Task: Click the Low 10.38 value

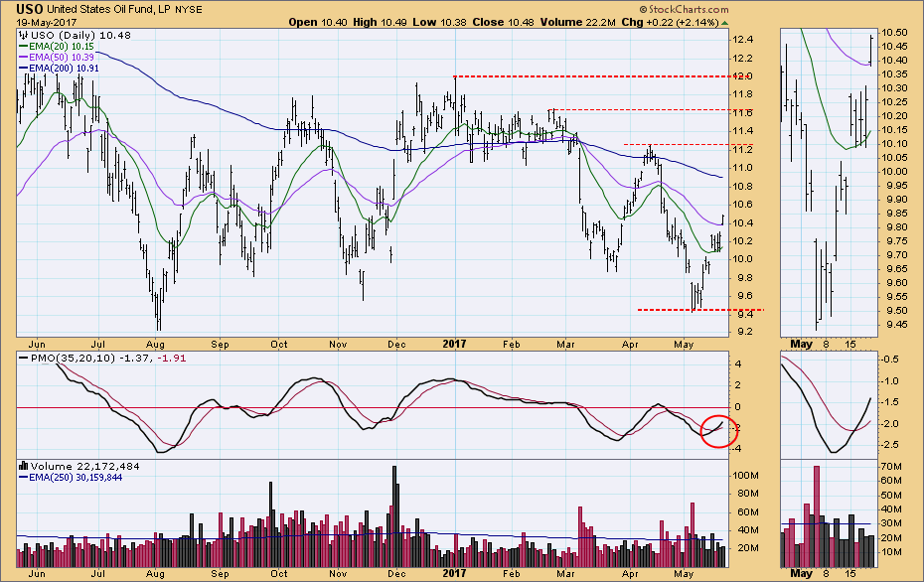Action: click(439, 22)
